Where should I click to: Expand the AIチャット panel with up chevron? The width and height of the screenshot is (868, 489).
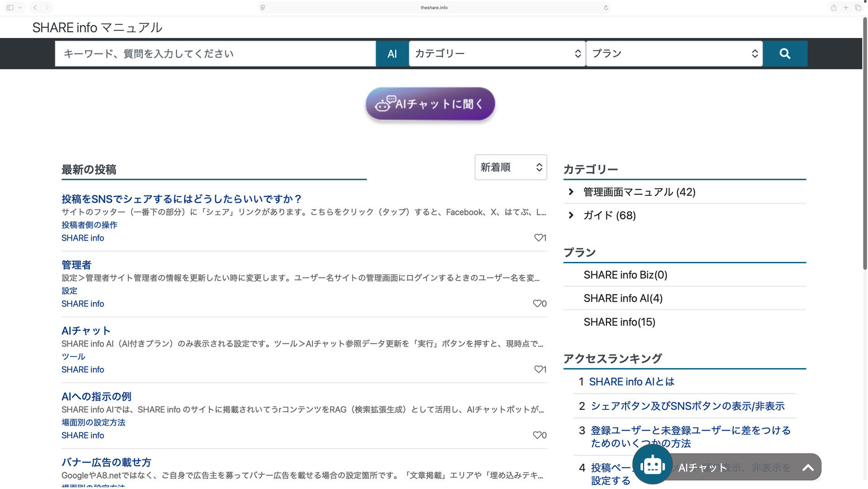point(808,468)
